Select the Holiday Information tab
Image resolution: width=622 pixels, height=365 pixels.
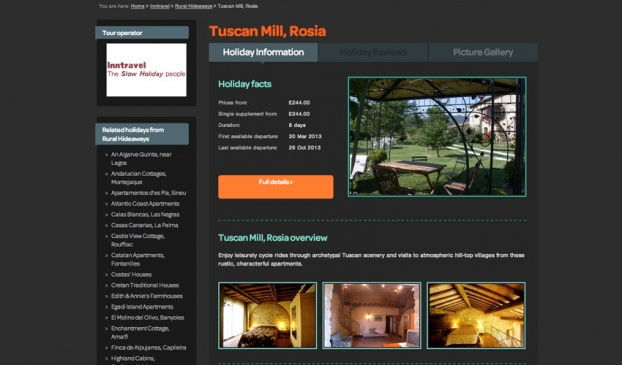coord(263,52)
